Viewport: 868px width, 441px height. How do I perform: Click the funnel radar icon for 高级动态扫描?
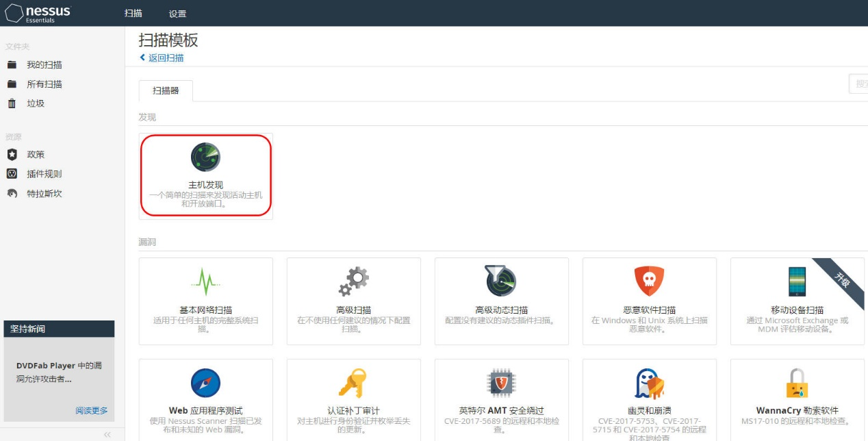tap(501, 281)
